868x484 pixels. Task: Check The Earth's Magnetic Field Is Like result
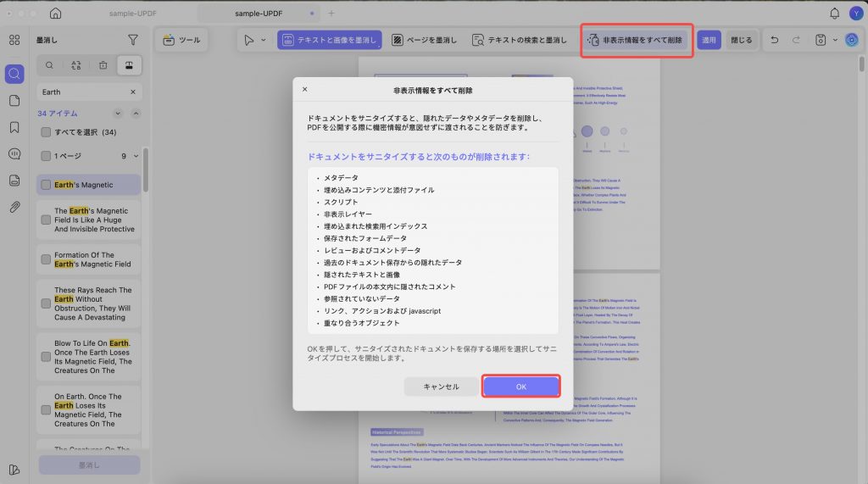pos(46,220)
